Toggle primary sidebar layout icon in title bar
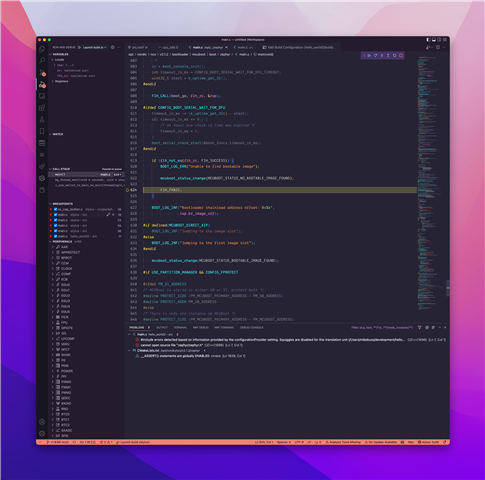Viewport: 485px width, 480px height. click(x=428, y=40)
